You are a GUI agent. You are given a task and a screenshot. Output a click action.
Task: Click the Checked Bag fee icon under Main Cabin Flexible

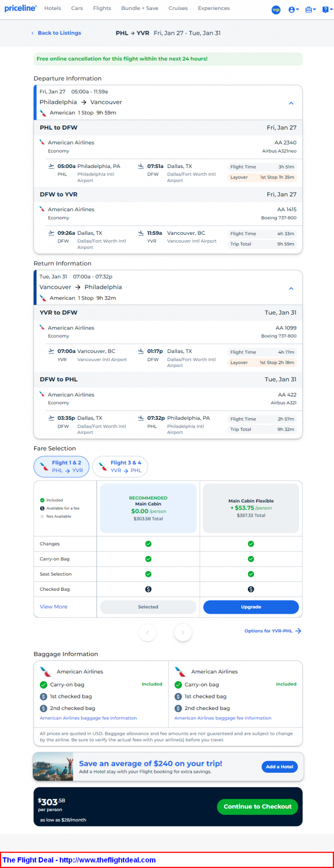tap(251, 589)
